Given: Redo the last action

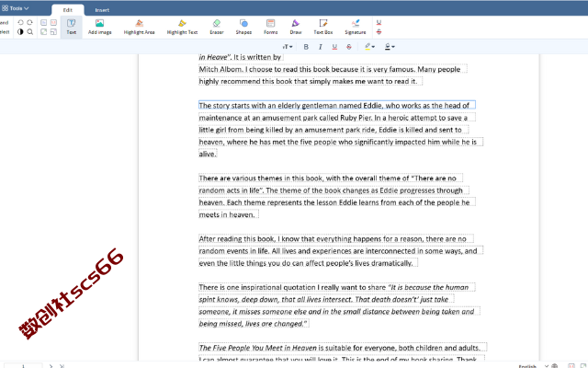Looking at the screenshot, I should (x=30, y=22).
